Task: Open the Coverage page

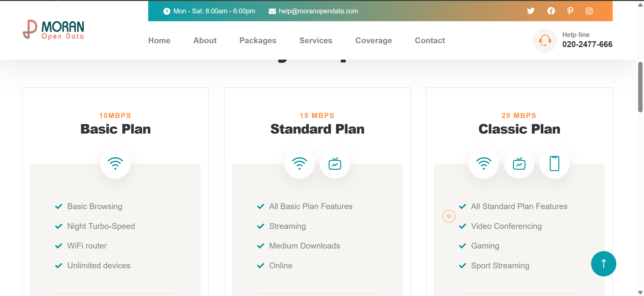Action: tap(374, 41)
